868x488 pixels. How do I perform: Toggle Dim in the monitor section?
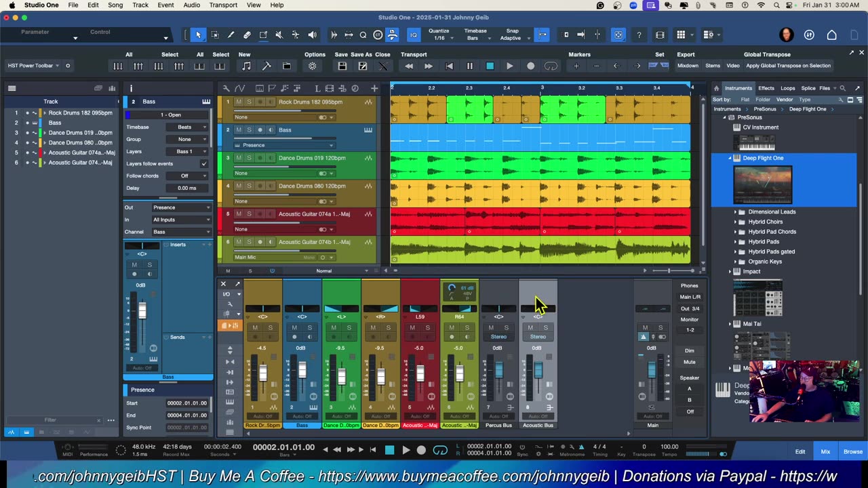pos(689,350)
